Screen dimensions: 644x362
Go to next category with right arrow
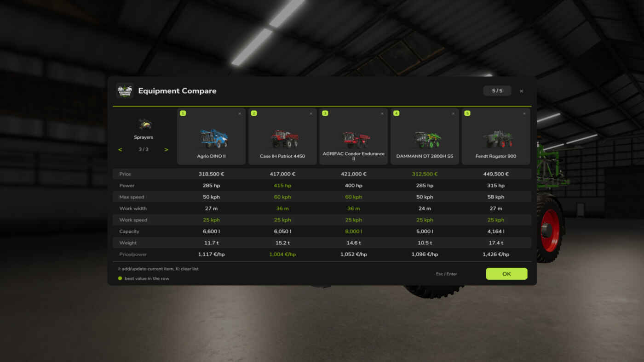coord(166,150)
